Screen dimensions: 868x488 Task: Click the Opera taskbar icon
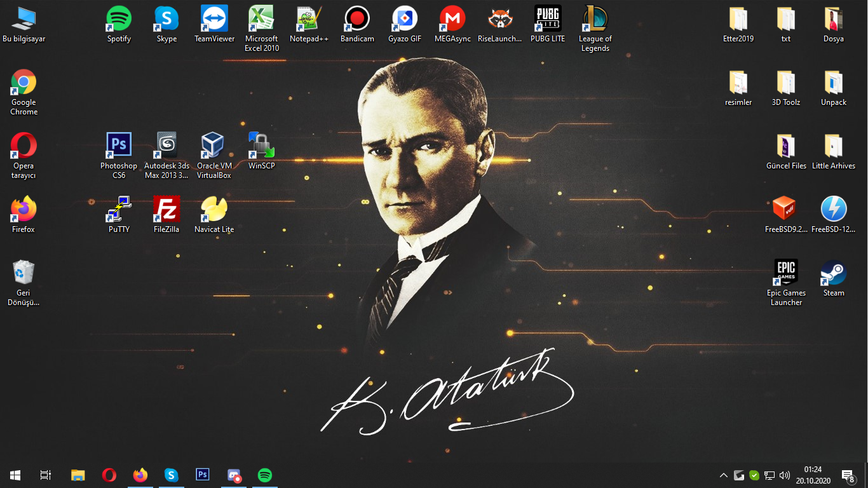(109, 475)
